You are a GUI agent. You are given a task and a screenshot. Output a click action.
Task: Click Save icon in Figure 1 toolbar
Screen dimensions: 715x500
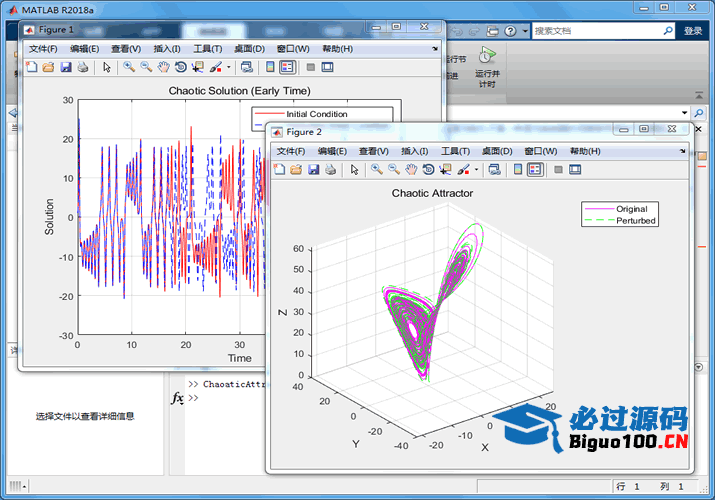click(65, 67)
